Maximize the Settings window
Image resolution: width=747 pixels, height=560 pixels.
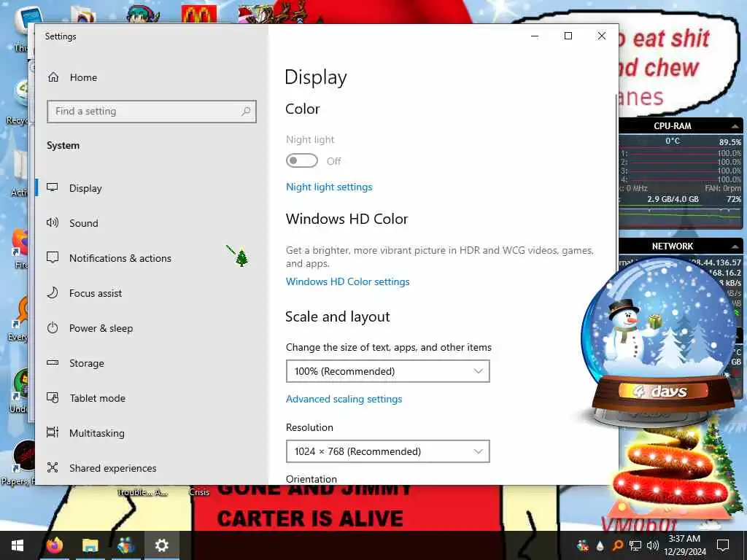(568, 36)
